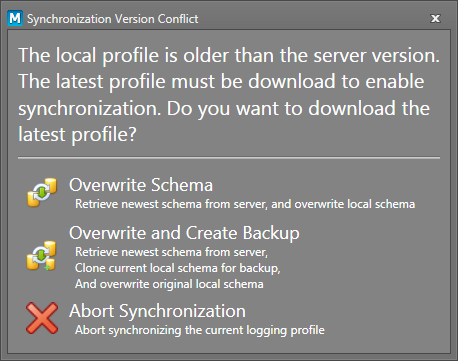Screen dimensions: 458x361
Task: Click the Synchronization Version Conflict title text
Action: [113, 19]
